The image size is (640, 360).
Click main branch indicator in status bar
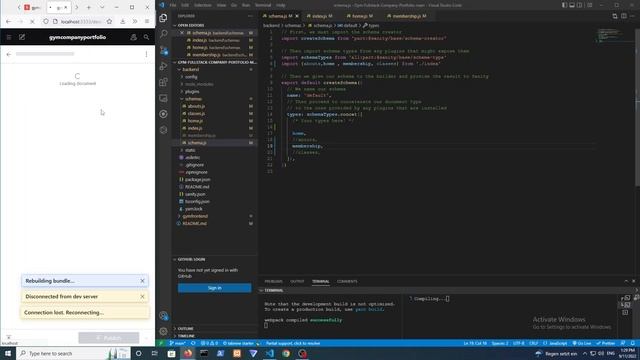pos(178,343)
